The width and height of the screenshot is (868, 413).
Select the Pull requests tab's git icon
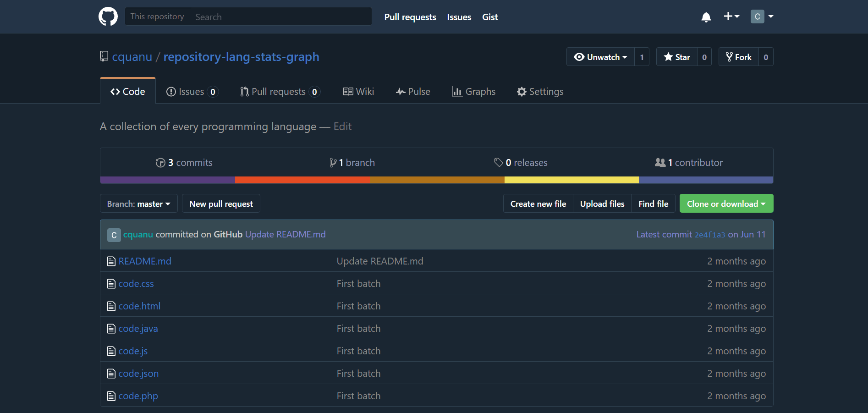pyautogui.click(x=244, y=91)
